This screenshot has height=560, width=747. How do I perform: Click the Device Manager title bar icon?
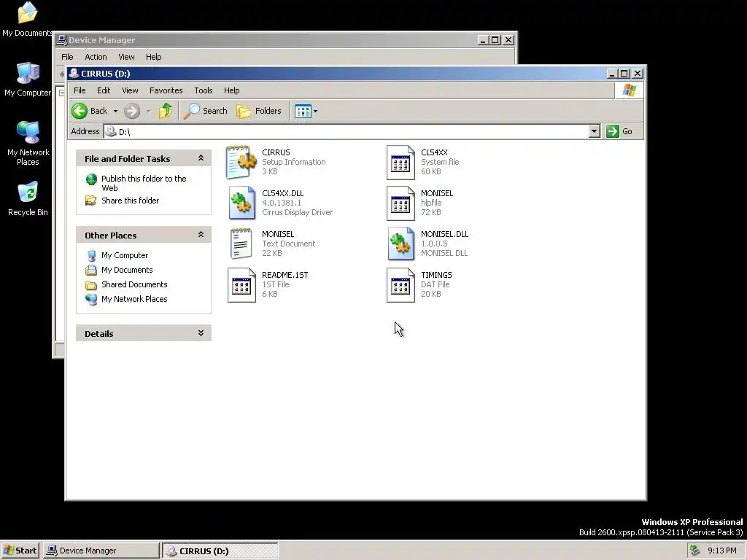[61, 40]
